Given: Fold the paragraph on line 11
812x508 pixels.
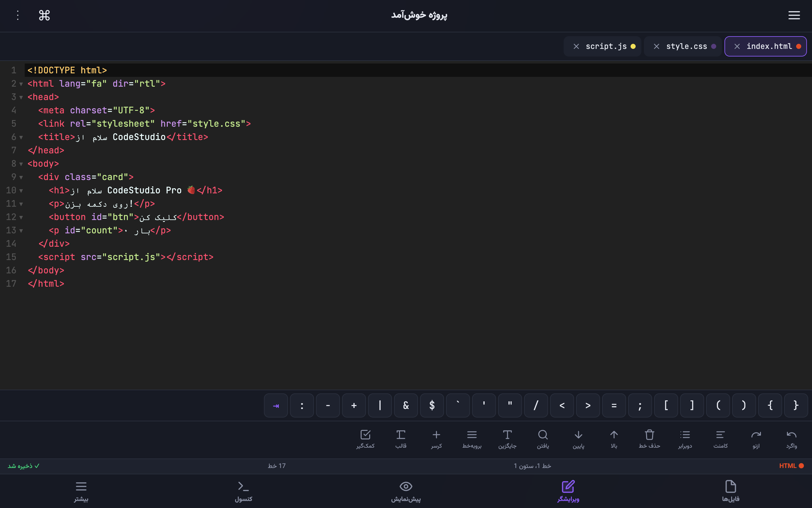Looking at the screenshot, I should [21, 204].
